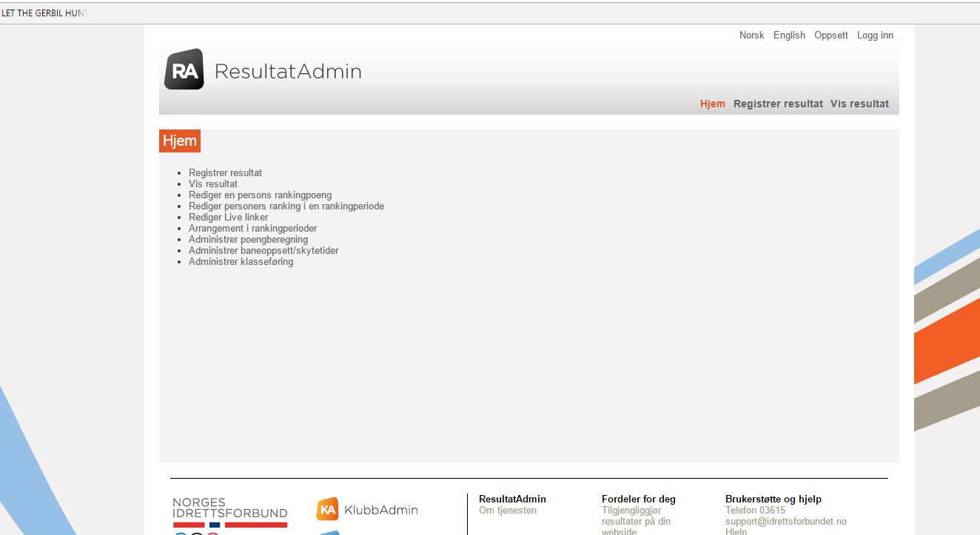
Task: Click the ResultatAdmin footer heading
Action: click(x=512, y=499)
